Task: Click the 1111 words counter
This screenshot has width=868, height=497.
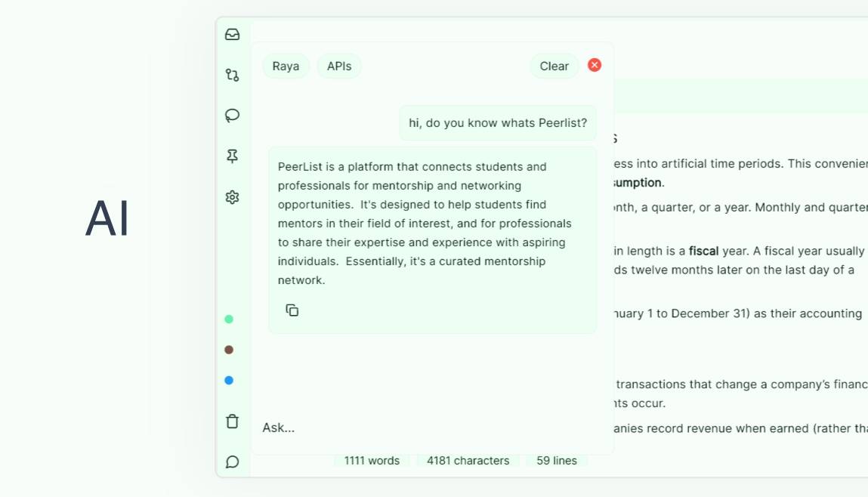Action: point(372,461)
